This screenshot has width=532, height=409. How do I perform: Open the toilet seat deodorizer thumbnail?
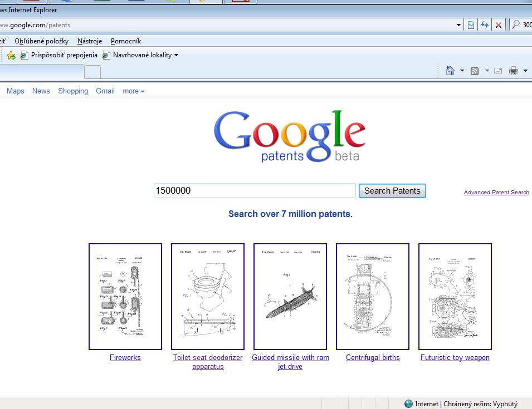point(208,297)
